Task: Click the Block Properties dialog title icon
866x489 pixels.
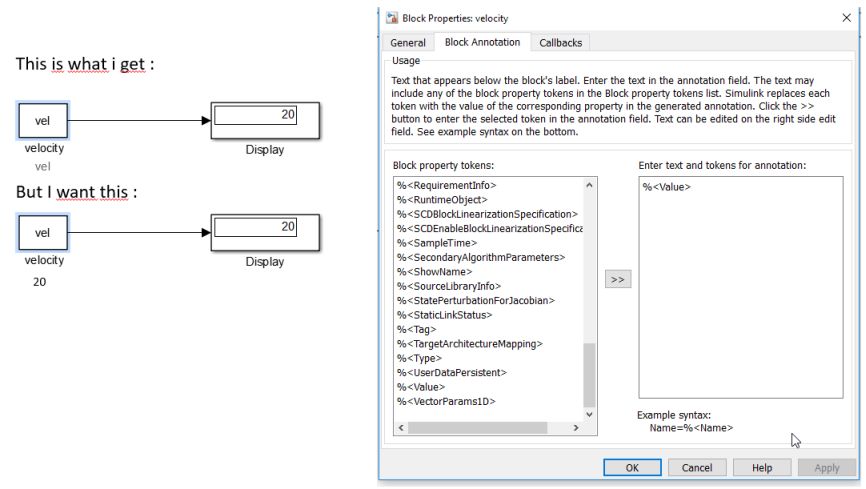Action: (391, 18)
